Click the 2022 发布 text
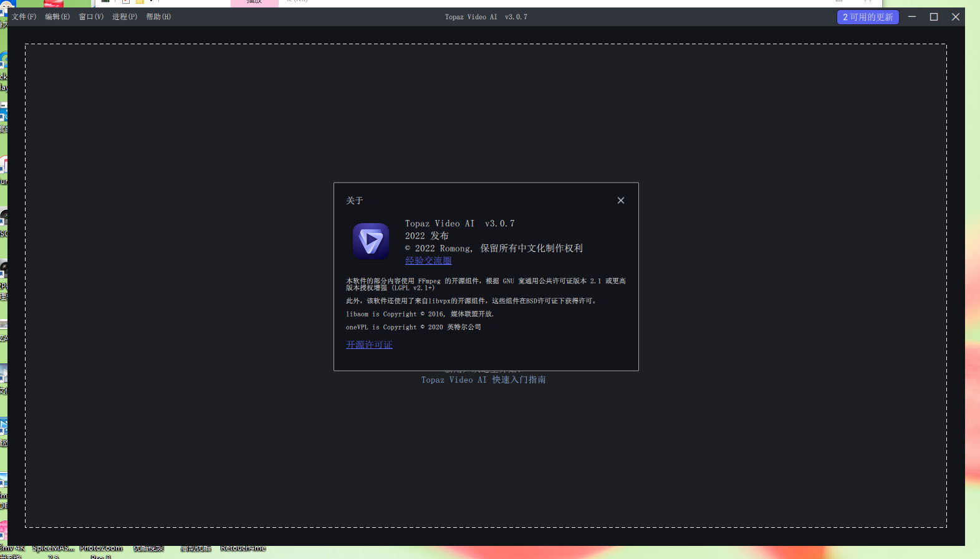 click(427, 236)
